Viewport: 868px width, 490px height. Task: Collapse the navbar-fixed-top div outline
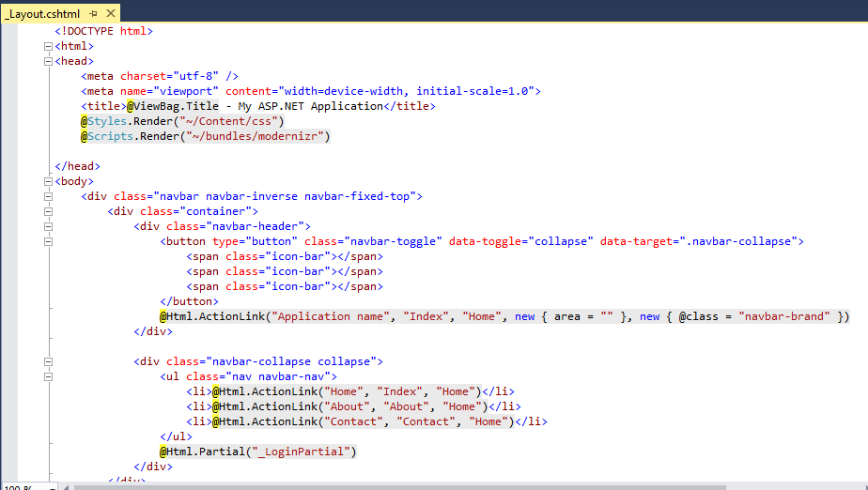pyautogui.click(x=48, y=196)
